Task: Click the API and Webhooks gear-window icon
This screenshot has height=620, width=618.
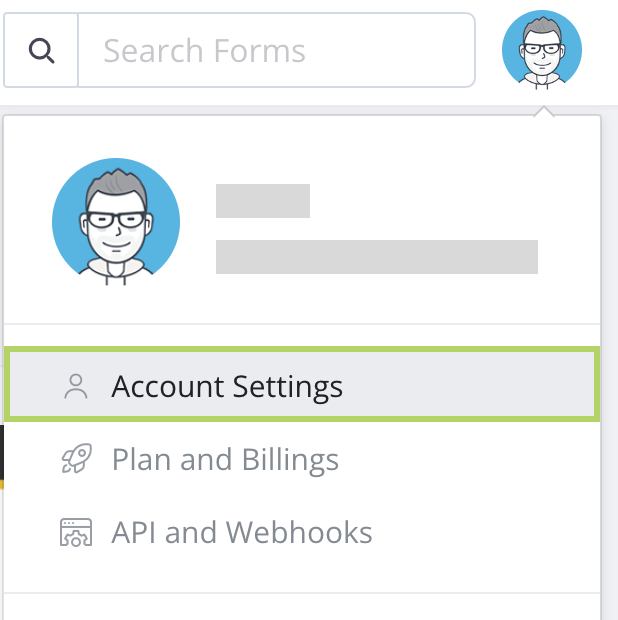Action: [x=76, y=533]
